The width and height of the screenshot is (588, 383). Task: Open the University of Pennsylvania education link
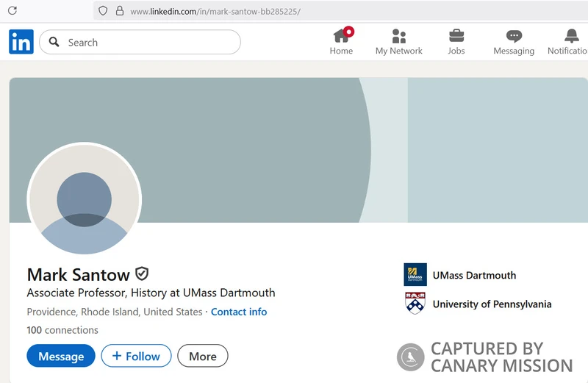click(x=492, y=304)
